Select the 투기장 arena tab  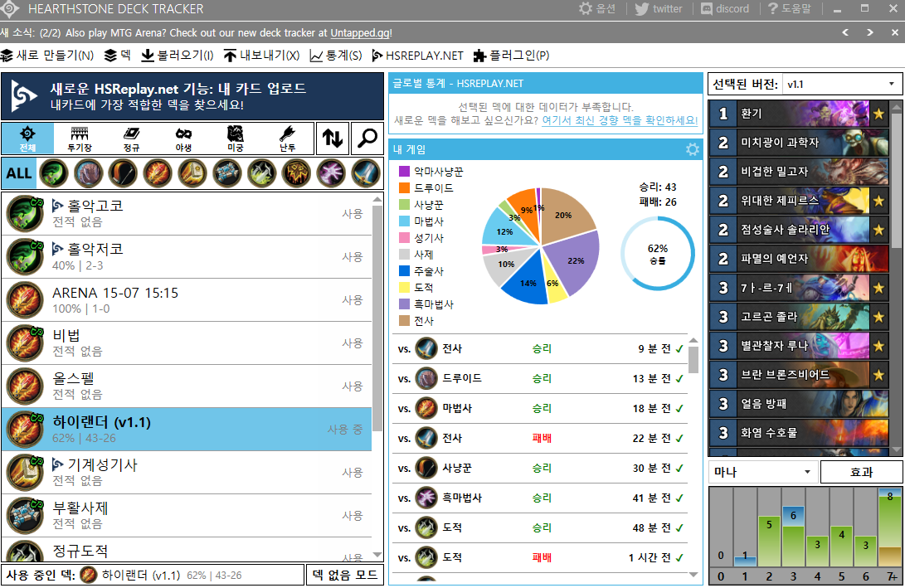point(80,138)
